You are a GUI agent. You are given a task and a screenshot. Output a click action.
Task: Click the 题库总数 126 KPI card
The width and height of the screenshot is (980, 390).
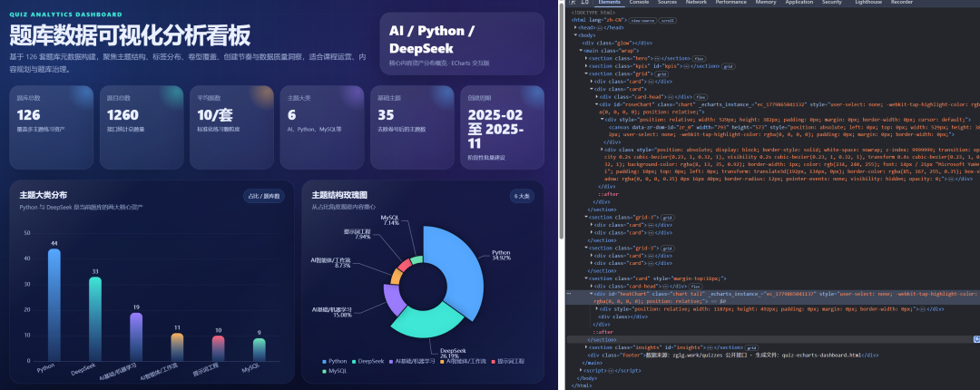pos(51,128)
